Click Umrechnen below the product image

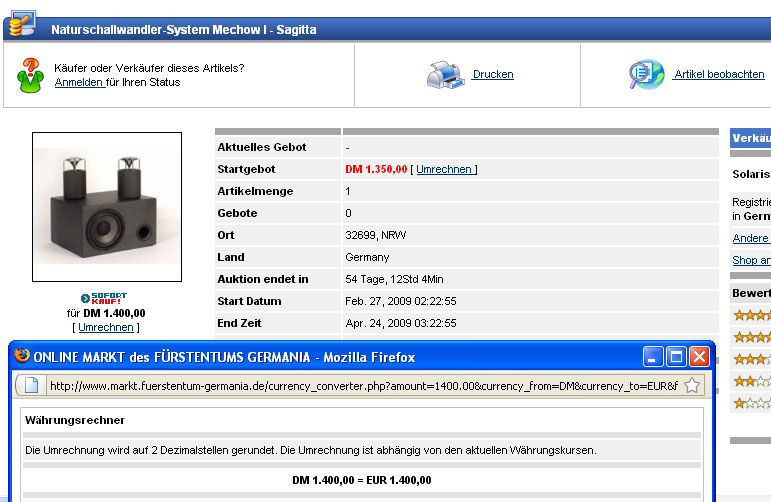pyautogui.click(x=106, y=327)
